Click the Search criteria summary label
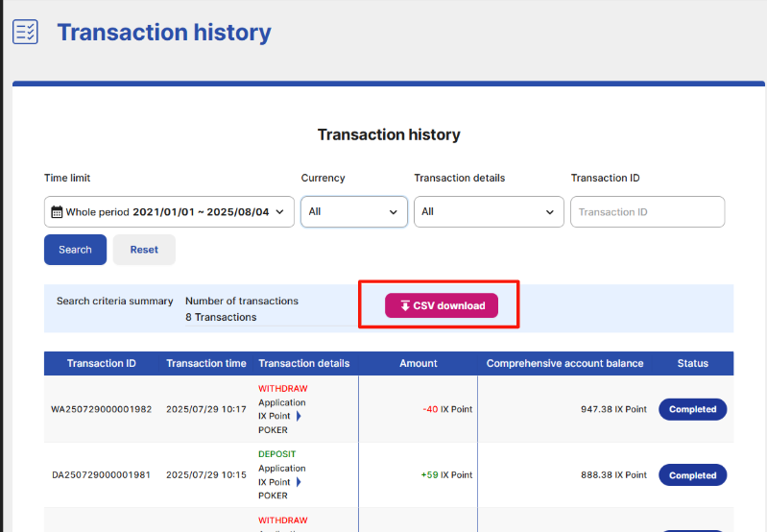This screenshot has width=767, height=532. (x=114, y=301)
